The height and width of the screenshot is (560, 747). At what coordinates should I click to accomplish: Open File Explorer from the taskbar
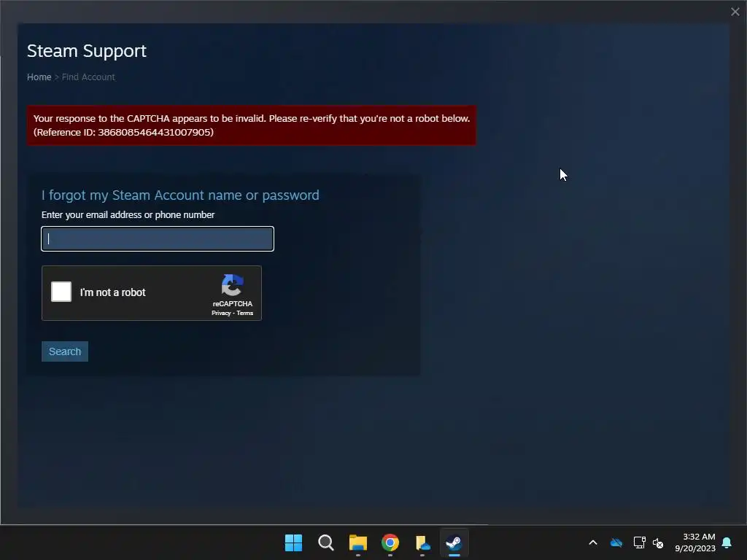click(357, 542)
